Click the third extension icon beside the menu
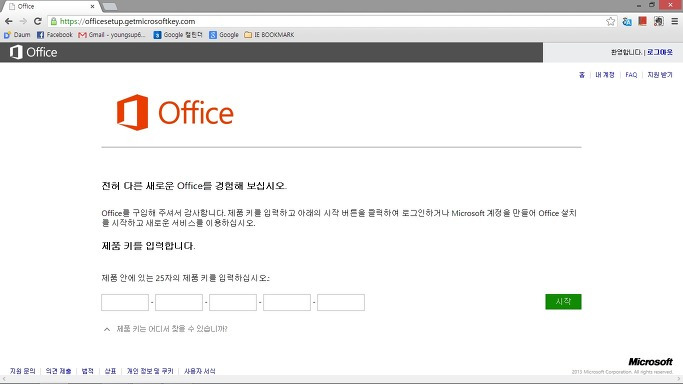Image resolution: width=683 pixels, height=384 pixels. point(659,21)
